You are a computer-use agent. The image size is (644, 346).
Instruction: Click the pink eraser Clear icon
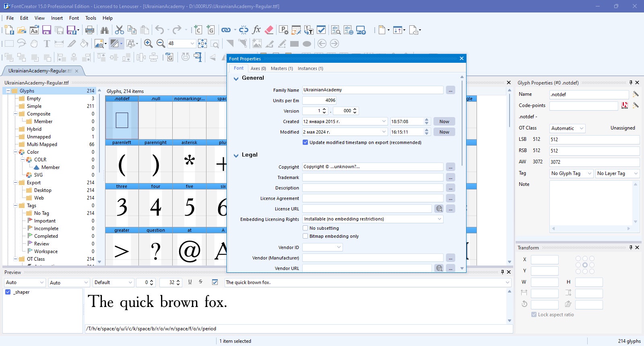point(269,30)
